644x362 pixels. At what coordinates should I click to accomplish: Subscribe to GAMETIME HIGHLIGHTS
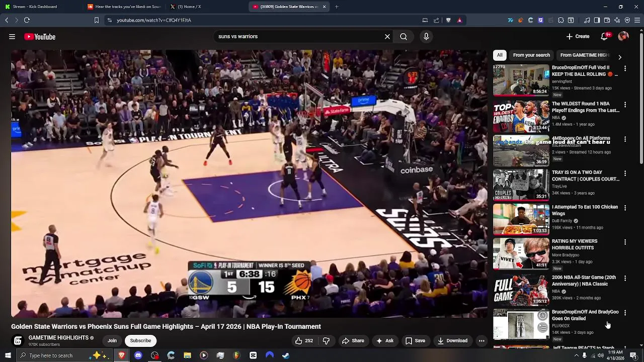click(140, 341)
